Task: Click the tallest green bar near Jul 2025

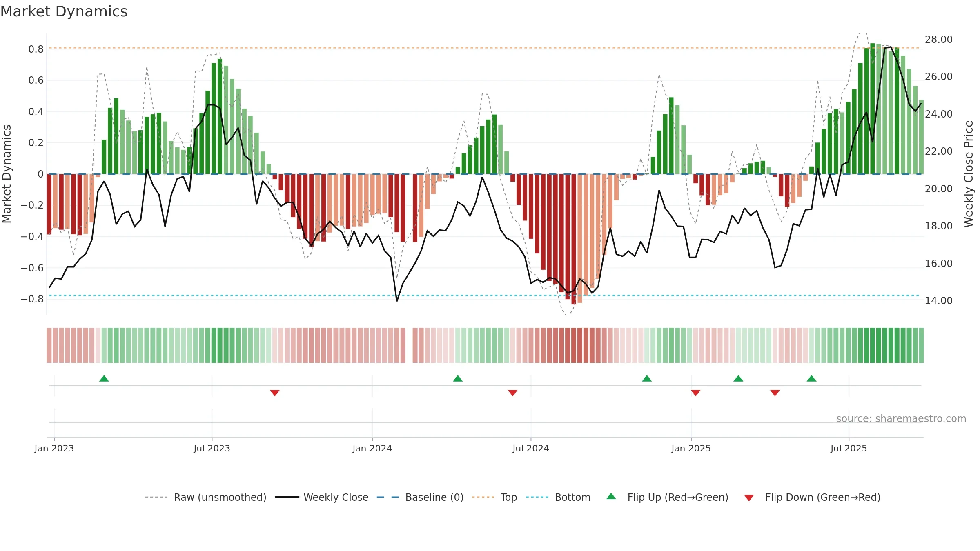Action: [x=873, y=109]
